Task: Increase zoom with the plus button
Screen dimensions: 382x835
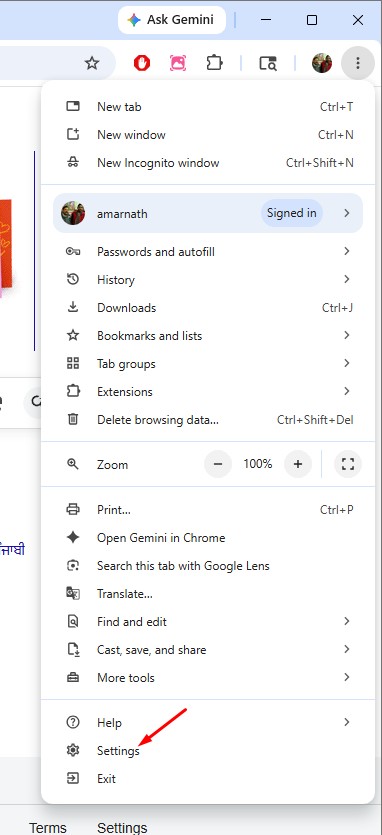Action: (x=298, y=464)
